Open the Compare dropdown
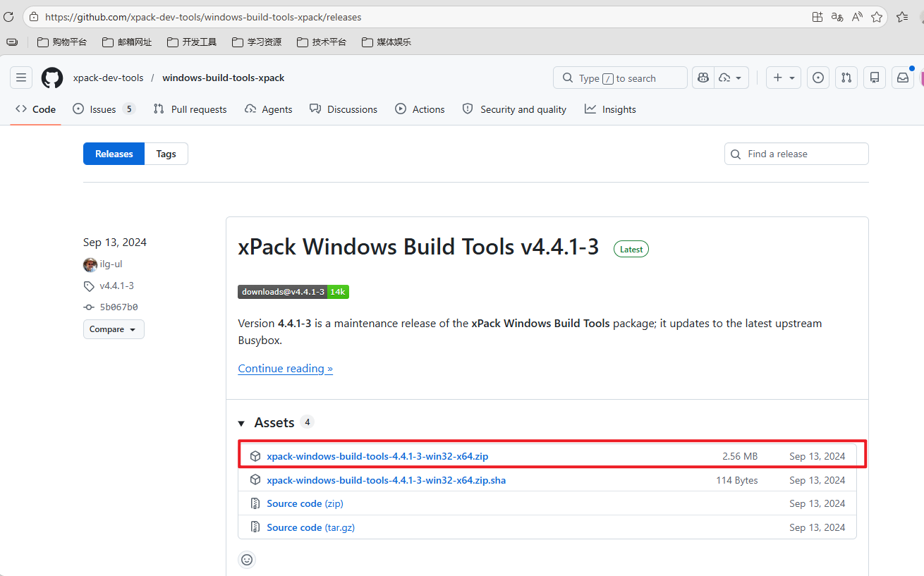The width and height of the screenshot is (924, 576). (114, 329)
